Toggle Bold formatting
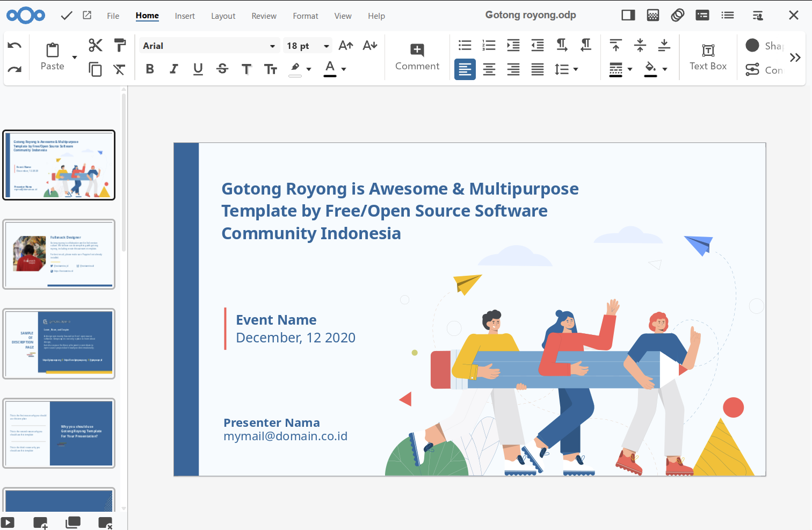The height and width of the screenshot is (530, 812). (150, 69)
